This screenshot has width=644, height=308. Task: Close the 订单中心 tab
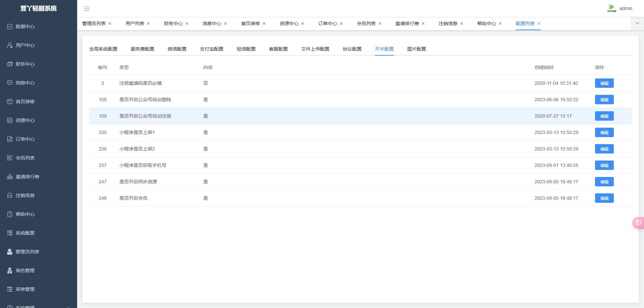341,23
